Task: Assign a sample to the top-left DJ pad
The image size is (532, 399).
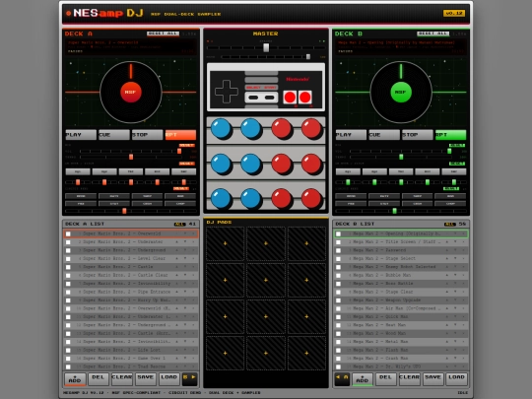Action: tap(225, 243)
